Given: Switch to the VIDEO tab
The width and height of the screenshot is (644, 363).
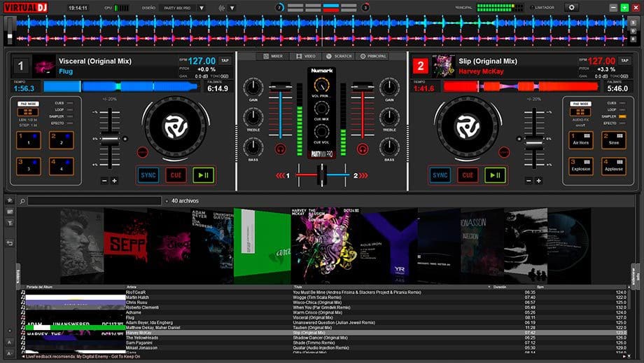Looking at the screenshot, I should pos(306,56).
